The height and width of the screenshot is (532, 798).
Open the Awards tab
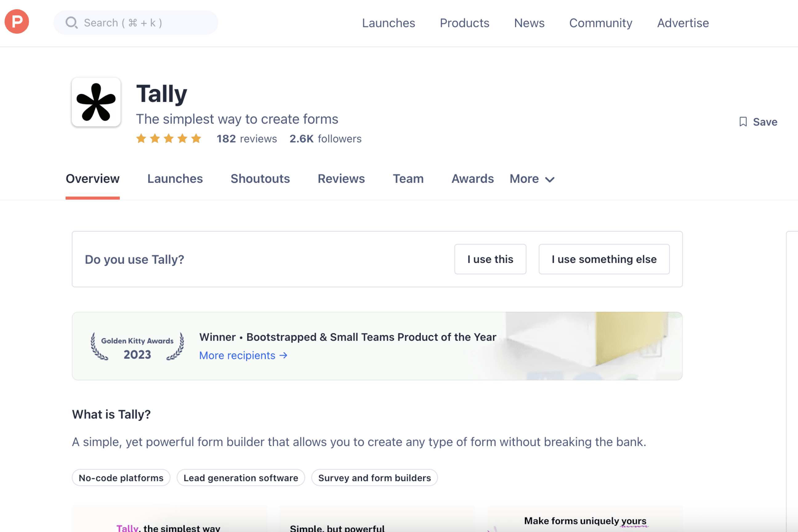point(472,179)
